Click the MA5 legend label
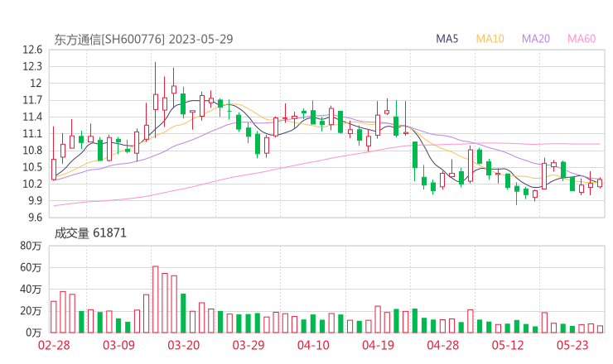The image size is (613, 364). point(446,39)
